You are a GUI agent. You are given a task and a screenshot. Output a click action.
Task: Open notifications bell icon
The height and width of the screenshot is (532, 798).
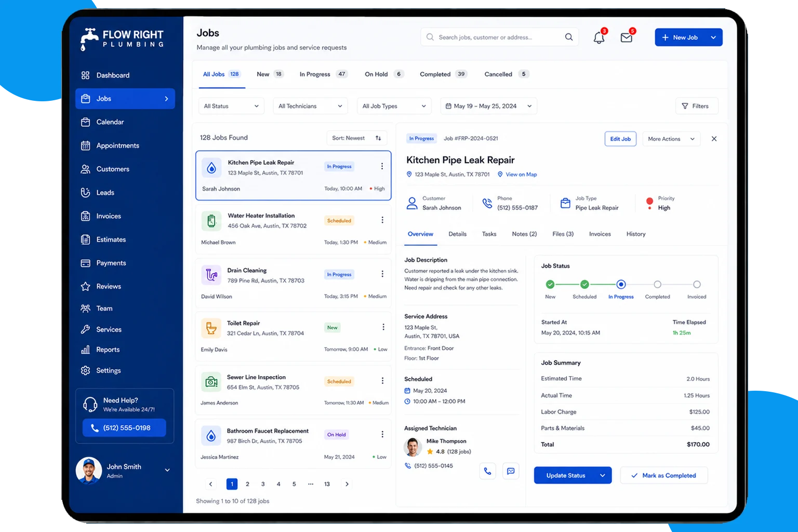coord(599,37)
